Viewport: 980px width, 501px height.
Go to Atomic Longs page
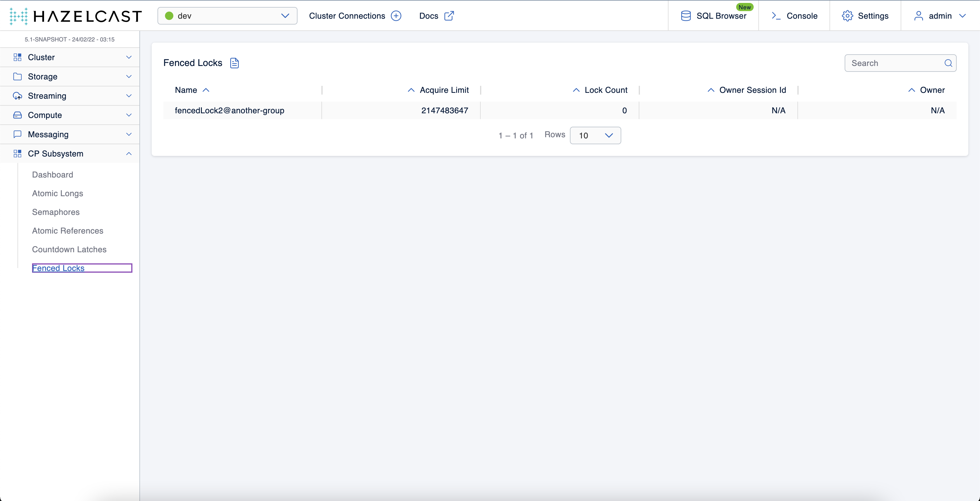tap(57, 193)
